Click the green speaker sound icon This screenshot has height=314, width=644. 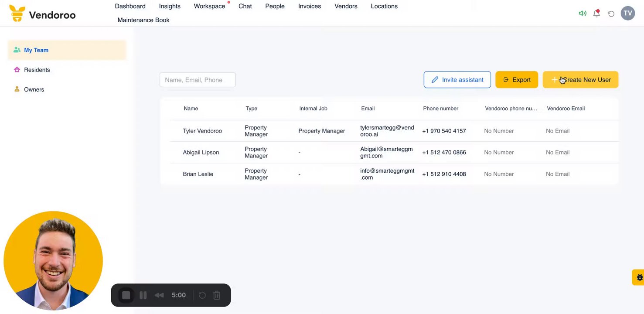582,13
